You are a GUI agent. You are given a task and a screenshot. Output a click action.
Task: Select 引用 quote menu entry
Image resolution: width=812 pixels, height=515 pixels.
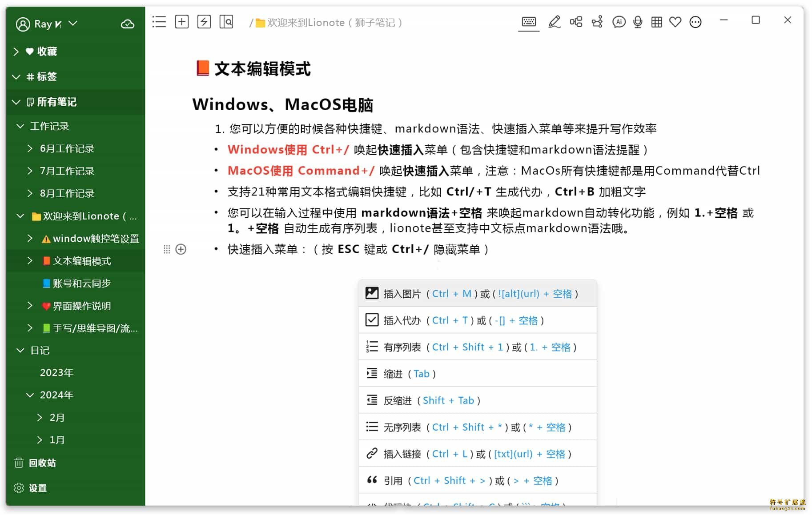[478, 480]
